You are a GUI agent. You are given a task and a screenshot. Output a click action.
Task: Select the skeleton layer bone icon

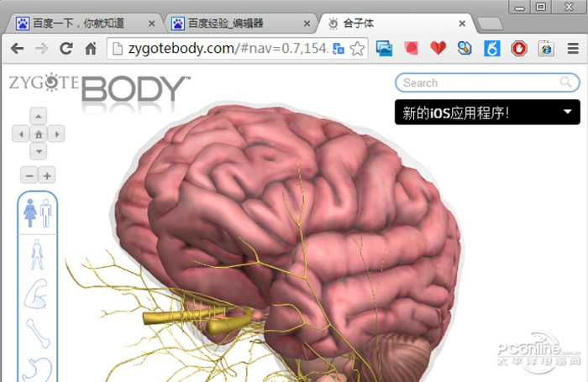(38, 333)
